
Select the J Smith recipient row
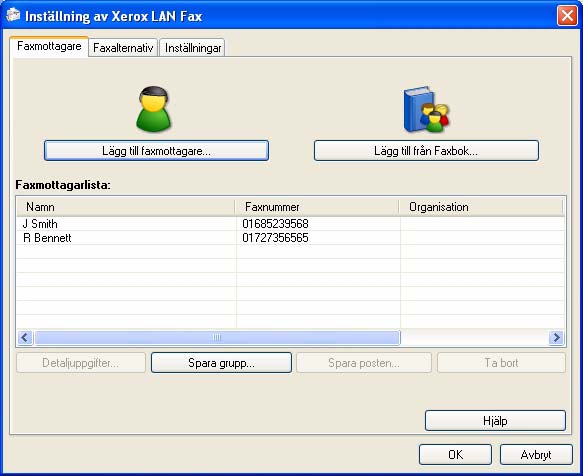[290, 224]
